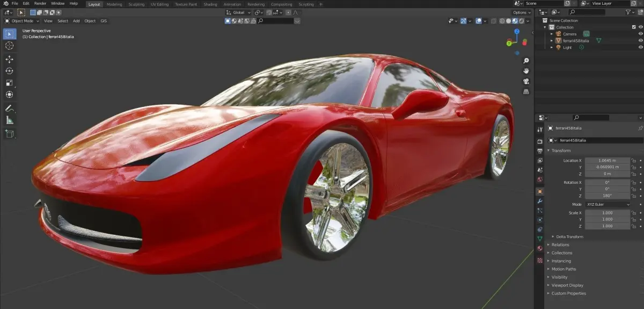644x309 pixels.
Task: Open the Render menu
Action: (x=40, y=3)
